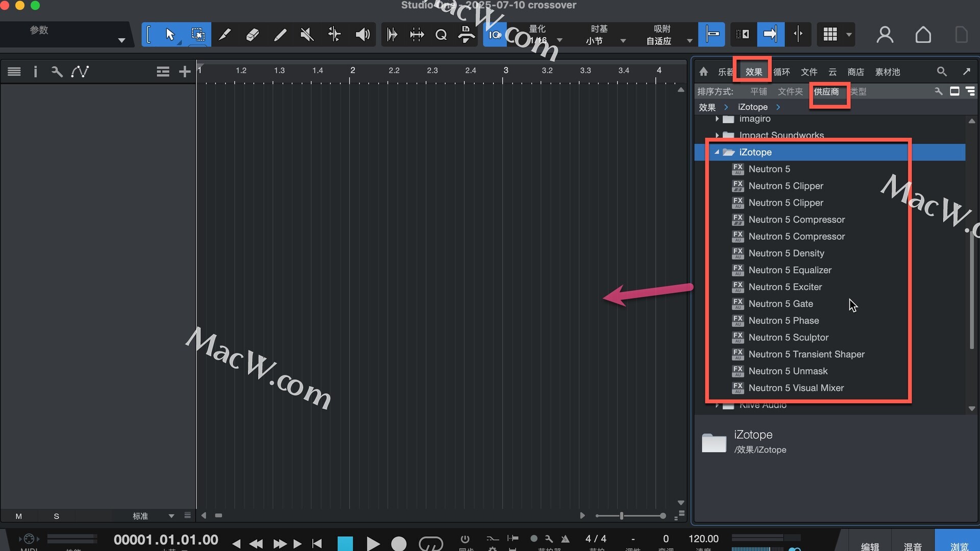Screen dimensions: 980x551
Task: Click the track wrench options icon
Action: click(x=57, y=71)
